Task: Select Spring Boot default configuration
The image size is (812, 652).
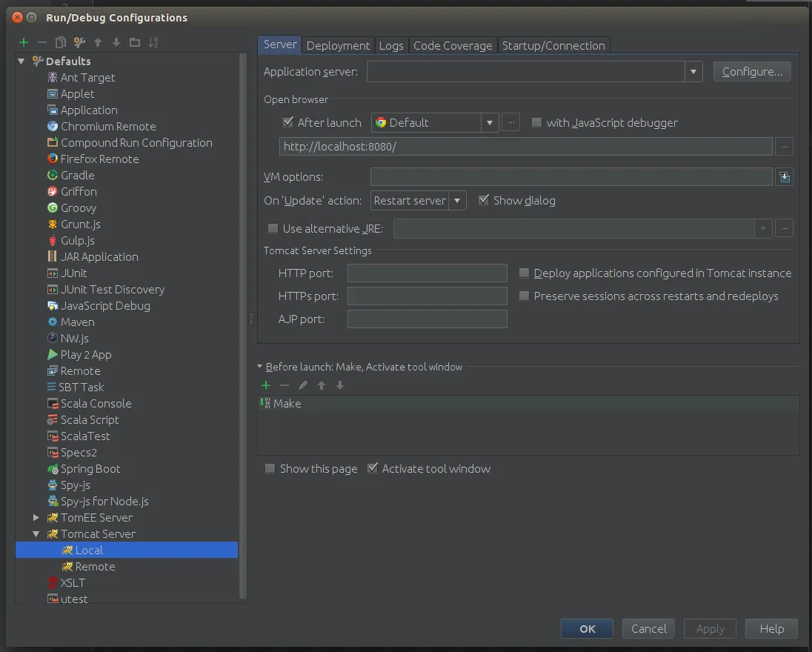Action: (x=90, y=469)
